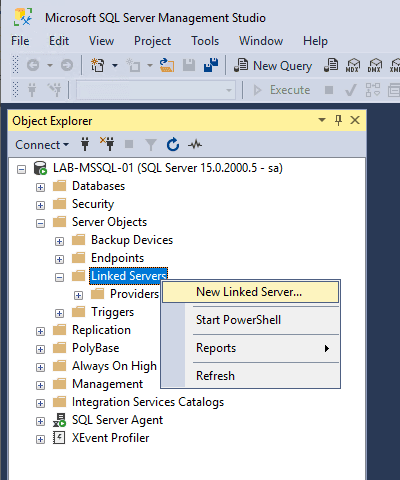The height and width of the screenshot is (480, 400).
Task: Click the Parse checkmark icon
Action: point(350,90)
